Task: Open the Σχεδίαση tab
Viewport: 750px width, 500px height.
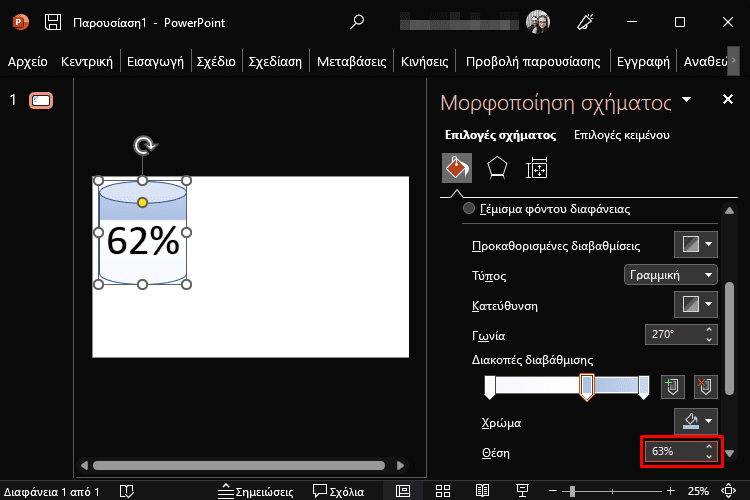Action: 275,62
